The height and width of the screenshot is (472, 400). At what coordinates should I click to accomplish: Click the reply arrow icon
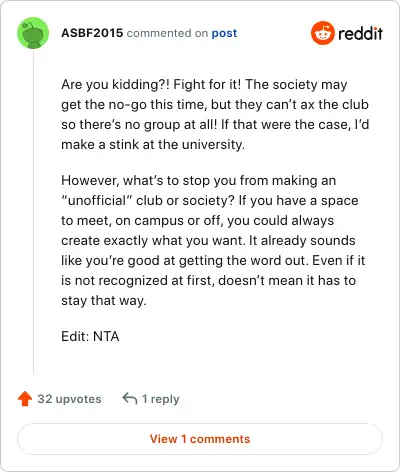130,398
